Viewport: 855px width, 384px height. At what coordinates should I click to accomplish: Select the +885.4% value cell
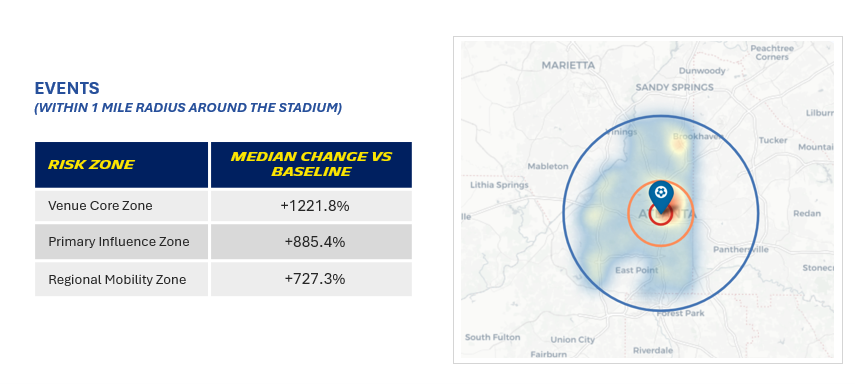tap(311, 242)
